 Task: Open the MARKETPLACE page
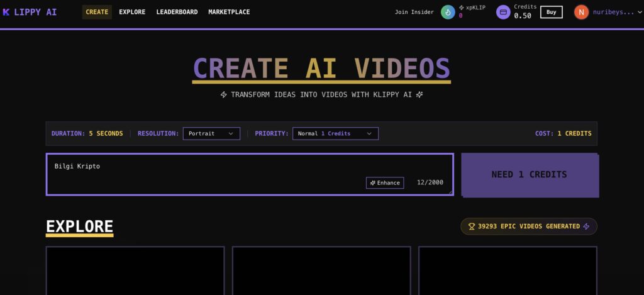pyautogui.click(x=229, y=12)
